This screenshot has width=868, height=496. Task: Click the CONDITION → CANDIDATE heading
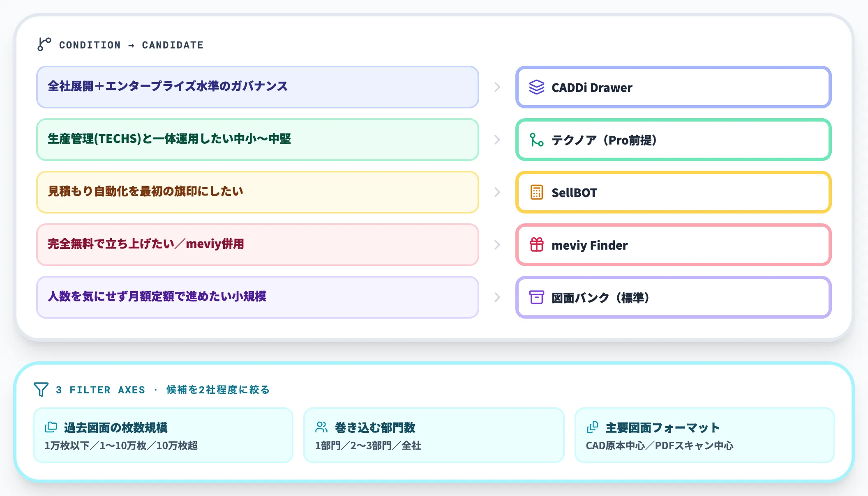132,45
